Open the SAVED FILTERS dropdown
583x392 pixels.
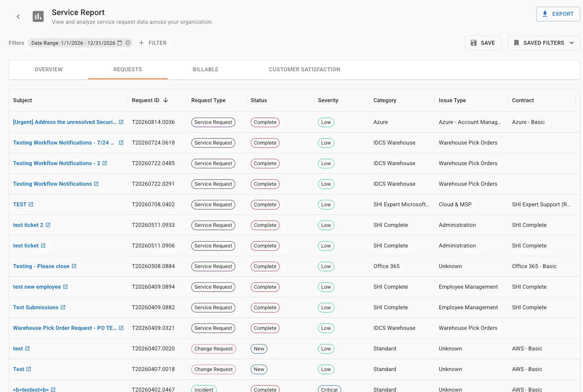point(543,43)
